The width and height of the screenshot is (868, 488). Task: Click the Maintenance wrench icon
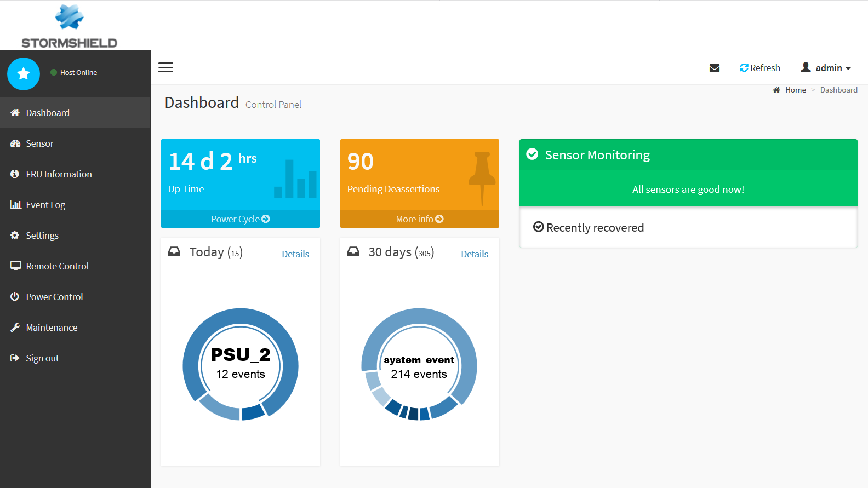pyautogui.click(x=15, y=328)
